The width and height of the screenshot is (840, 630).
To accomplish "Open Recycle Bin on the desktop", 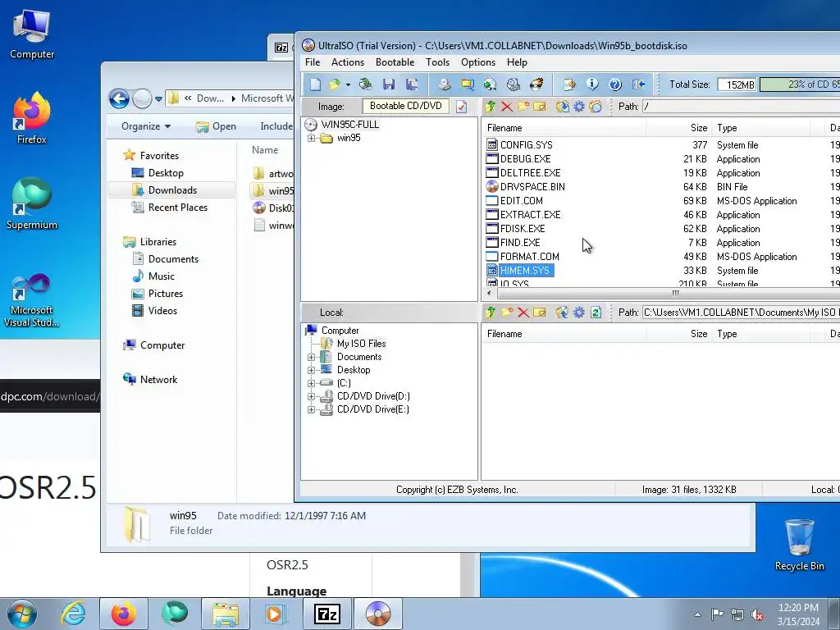I will point(799,546).
